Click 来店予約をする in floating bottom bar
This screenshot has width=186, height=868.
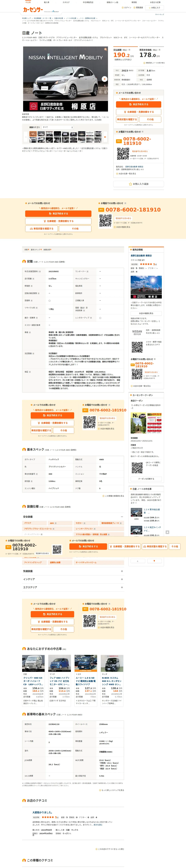pos(89,547)
